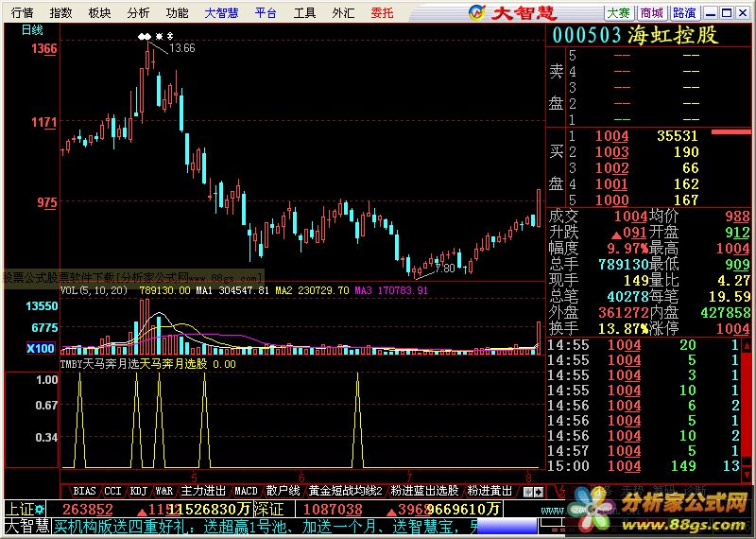
Task: Click the 量比 value 4.27
Action: point(733,280)
